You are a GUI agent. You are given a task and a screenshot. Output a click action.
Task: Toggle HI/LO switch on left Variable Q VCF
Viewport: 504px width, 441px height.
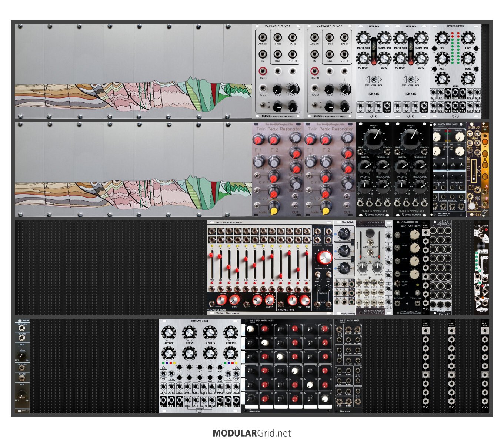[262, 105]
